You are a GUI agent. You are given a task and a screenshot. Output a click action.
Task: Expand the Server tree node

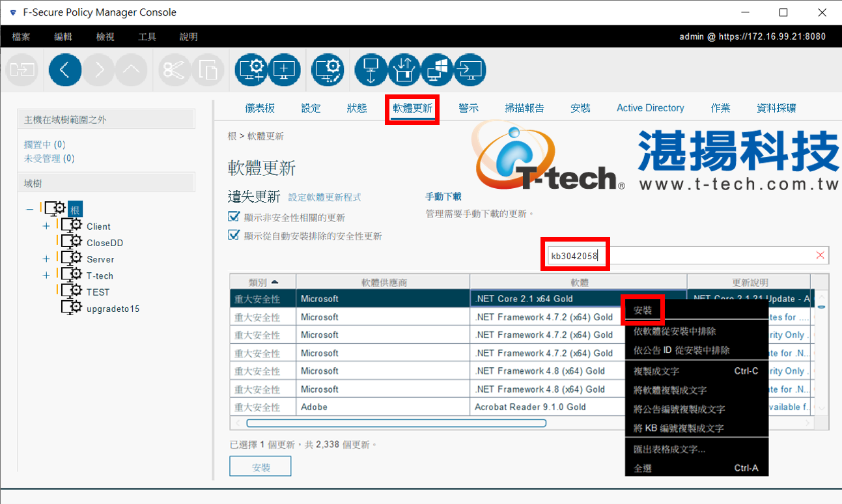46,259
